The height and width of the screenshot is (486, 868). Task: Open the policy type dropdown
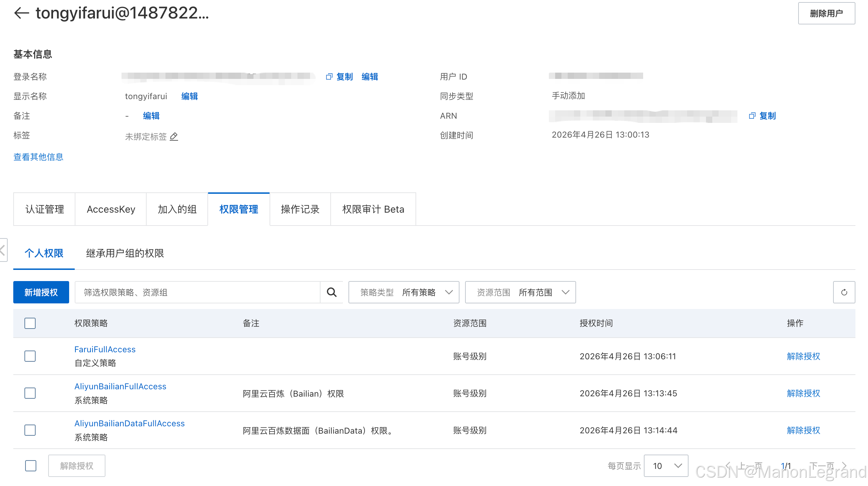[x=404, y=292]
